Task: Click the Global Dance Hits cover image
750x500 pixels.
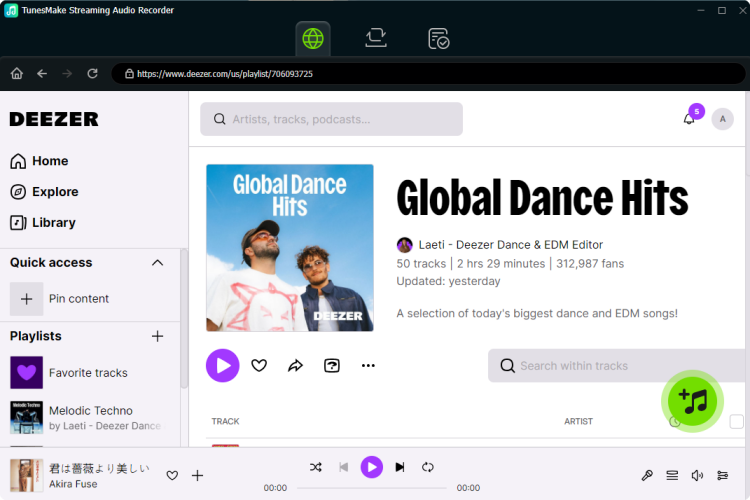Action: point(290,248)
